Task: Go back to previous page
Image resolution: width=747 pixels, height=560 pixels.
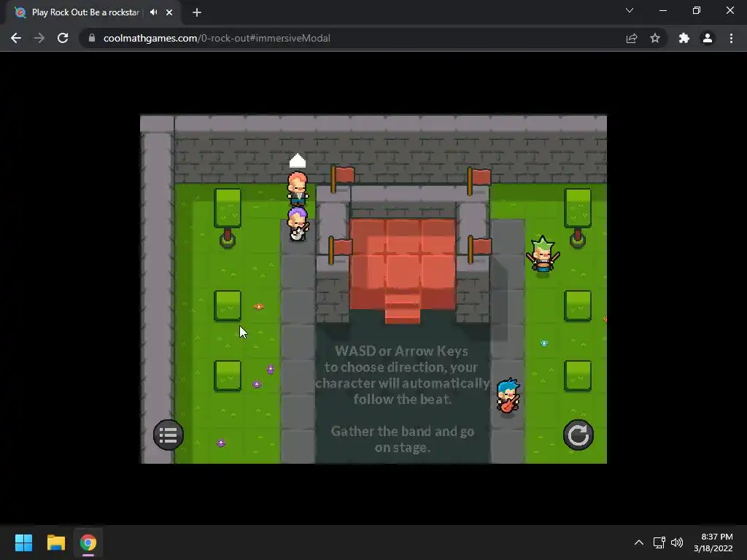Action: (16, 38)
